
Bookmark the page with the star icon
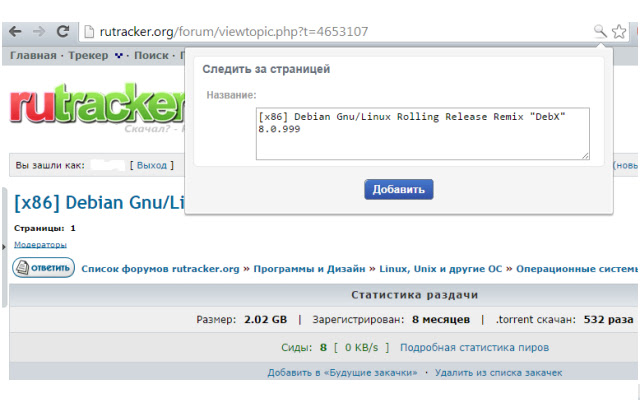(x=619, y=31)
